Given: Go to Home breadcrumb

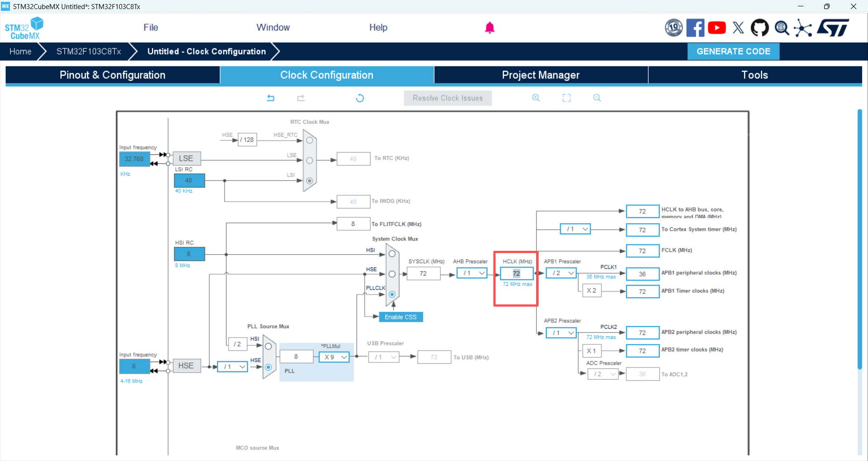Looking at the screenshot, I should [x=20, y=52].
